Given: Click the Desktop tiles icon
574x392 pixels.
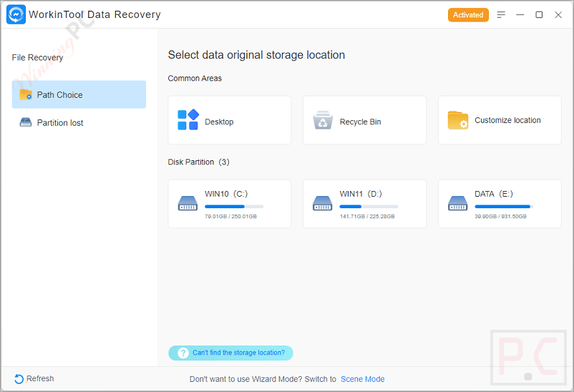Looking at the screenshot, I should [x=188, y=119].
